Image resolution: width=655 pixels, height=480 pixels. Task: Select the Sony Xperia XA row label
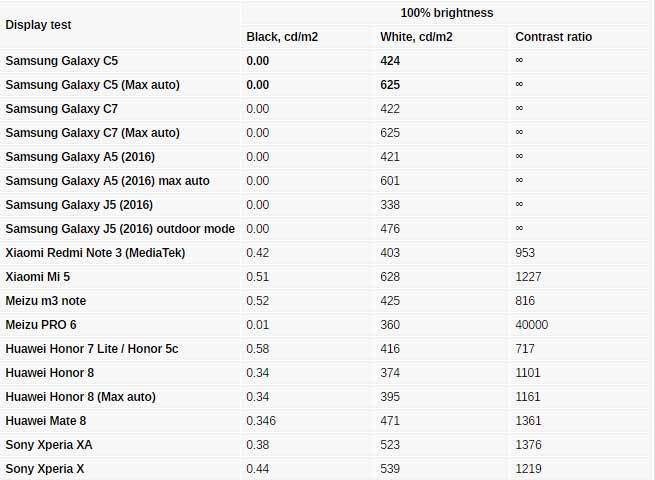pos(48,445)
